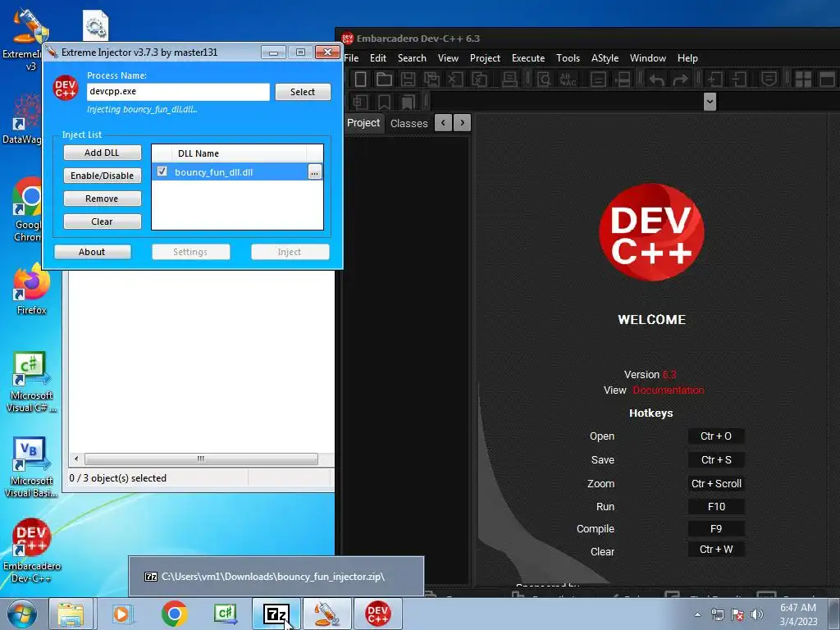Select Microsoft Visual Basic desktop shortcut
Screen dimensions: 840x630
[x=31, y=467]
